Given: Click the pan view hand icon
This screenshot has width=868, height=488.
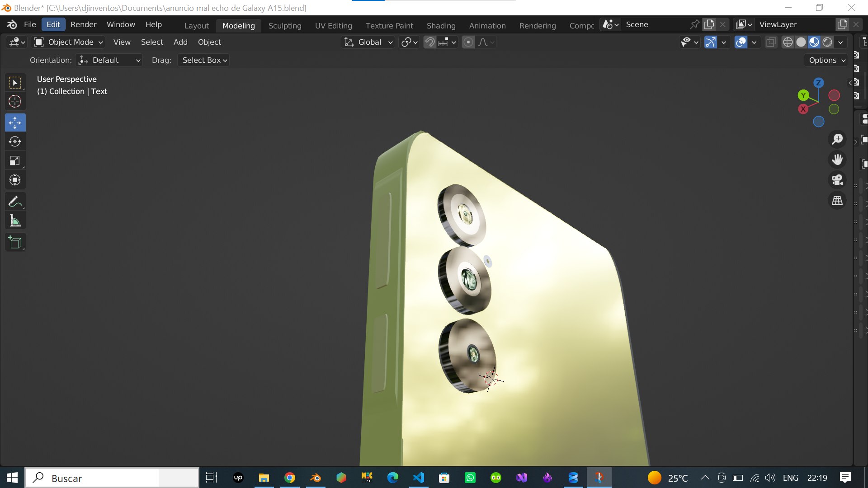Looking at the screenshot, I should coord(837,160).
